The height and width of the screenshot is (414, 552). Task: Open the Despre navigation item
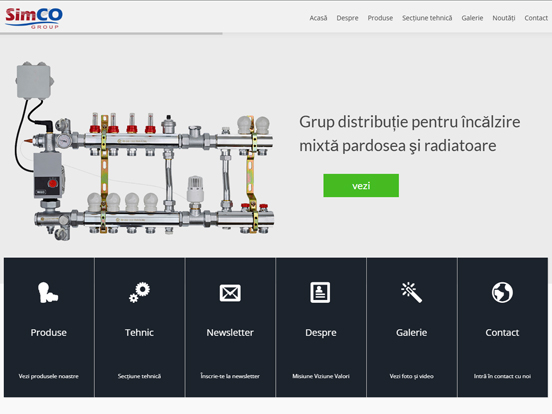pyautogui.click(x=347, y=18)
